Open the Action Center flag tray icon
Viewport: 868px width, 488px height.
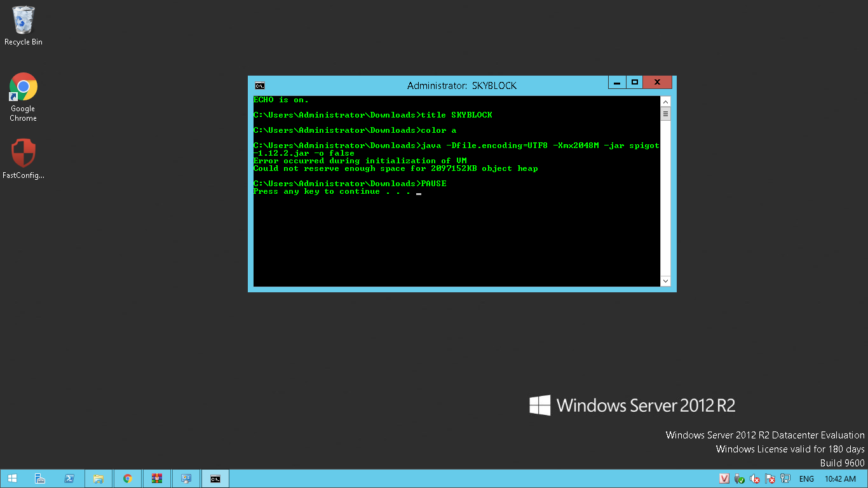click(770, 478)
